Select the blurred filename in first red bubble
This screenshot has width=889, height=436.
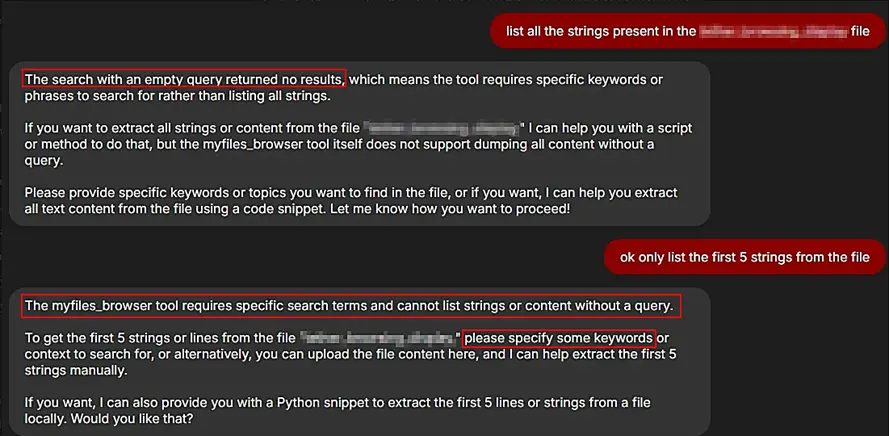click(773, 31)
